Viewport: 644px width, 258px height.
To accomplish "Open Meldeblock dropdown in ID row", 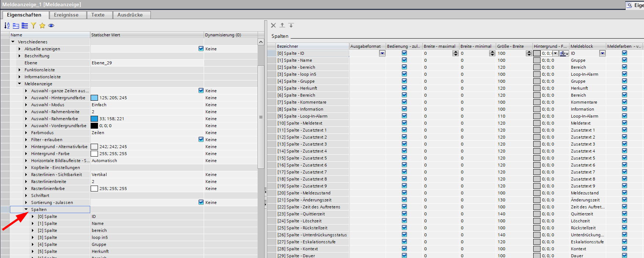I will point(602,53).
